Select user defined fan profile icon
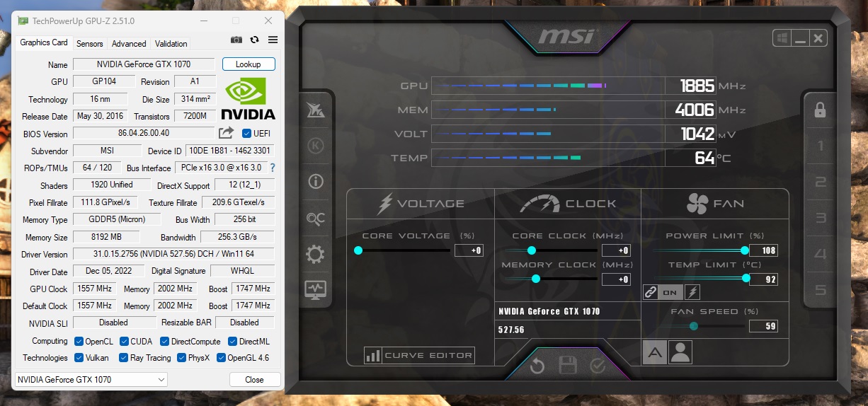 coord(680,352)
